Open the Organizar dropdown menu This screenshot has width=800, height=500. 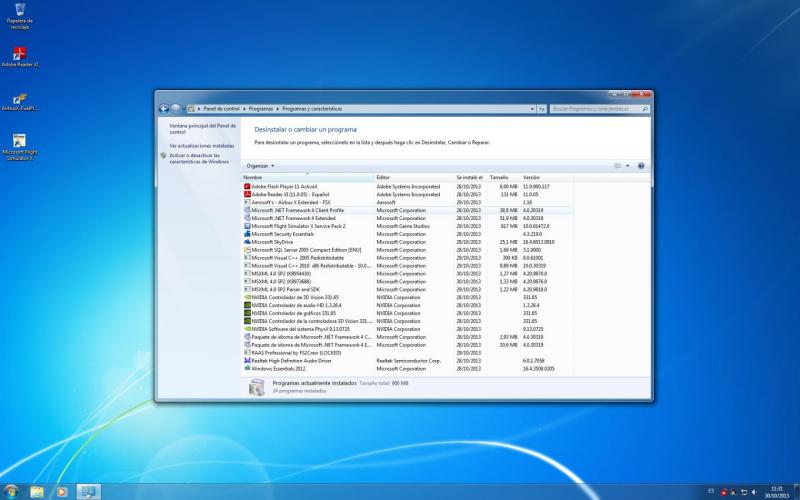260,166
